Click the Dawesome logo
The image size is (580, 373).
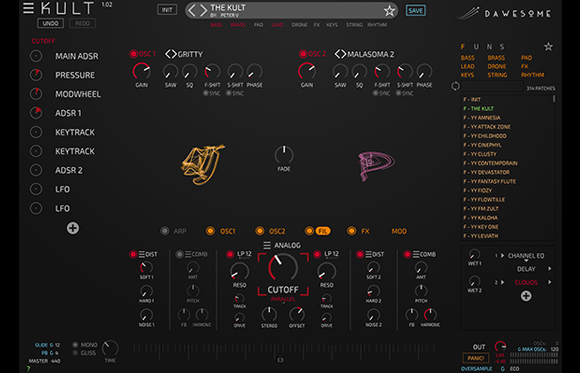505,13
